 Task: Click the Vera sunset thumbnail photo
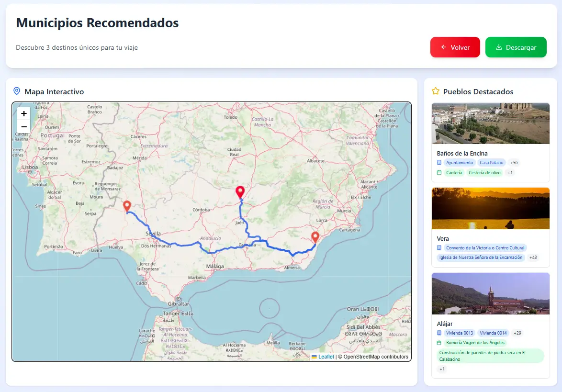click(490, 208)
